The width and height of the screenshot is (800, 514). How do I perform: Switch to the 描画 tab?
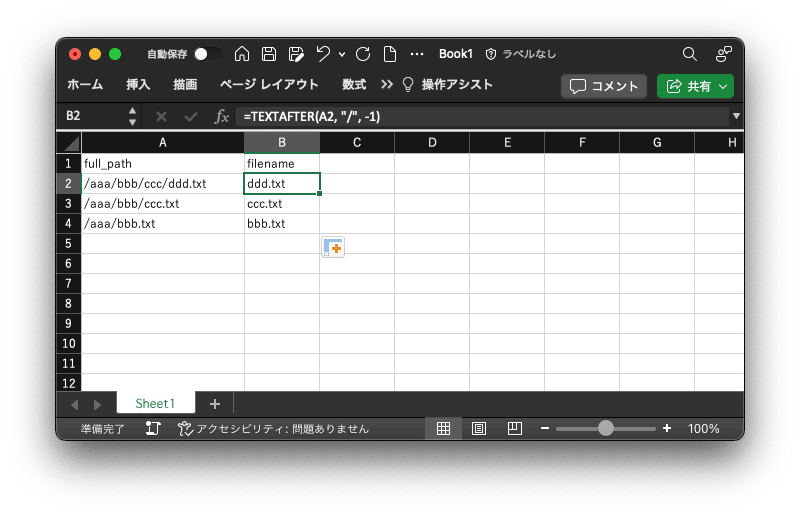point(185,85)
